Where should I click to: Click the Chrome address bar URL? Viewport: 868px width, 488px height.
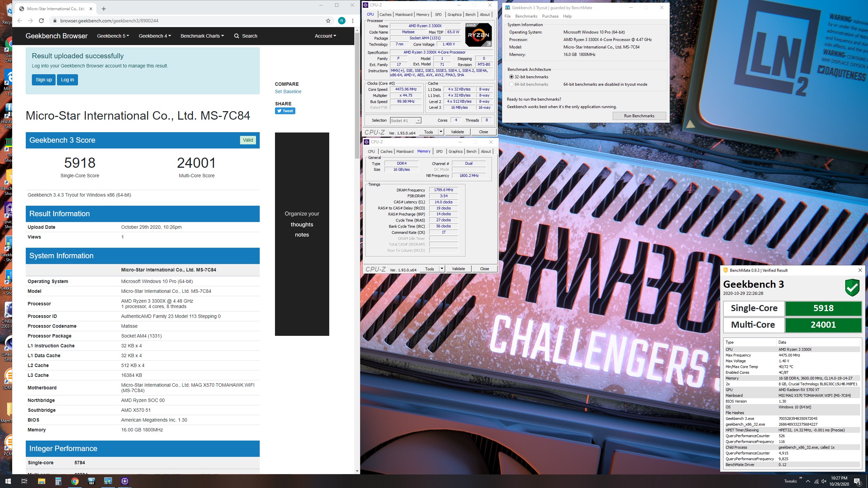109,21
